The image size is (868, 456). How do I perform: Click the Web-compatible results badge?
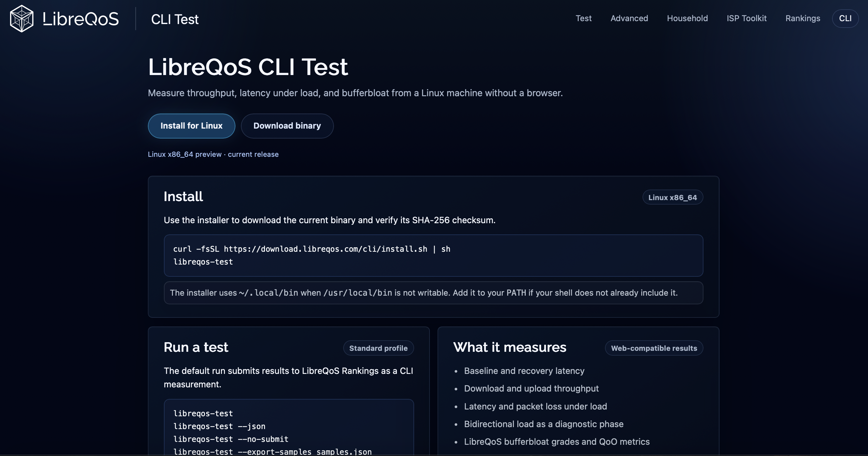coord(654,348)
